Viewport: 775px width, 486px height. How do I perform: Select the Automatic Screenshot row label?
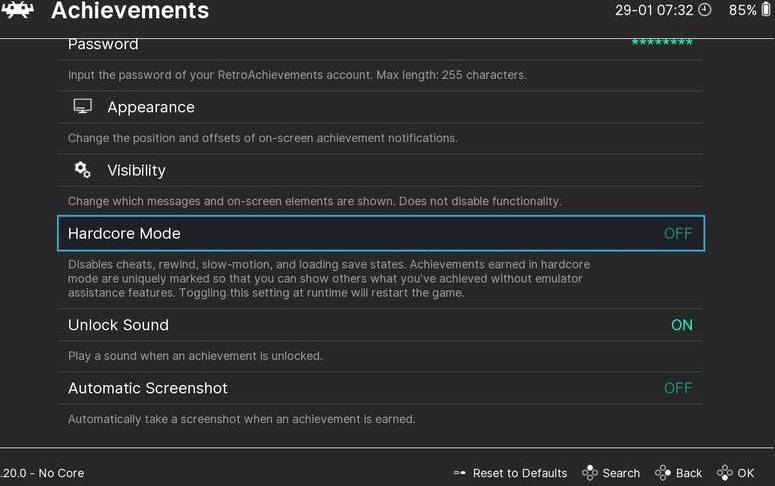(148, 388)
